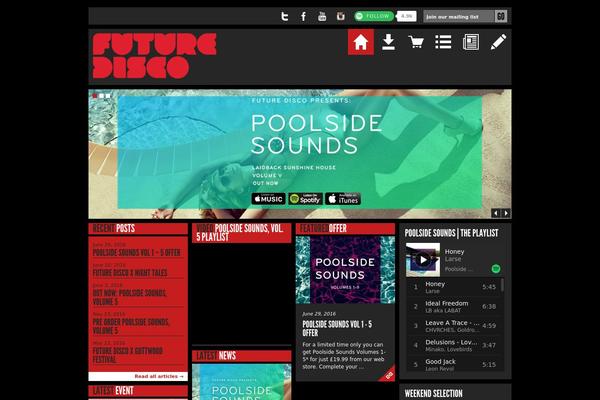
Task: Open post Future Disco x Night Tales
Action: coord(130,273)
